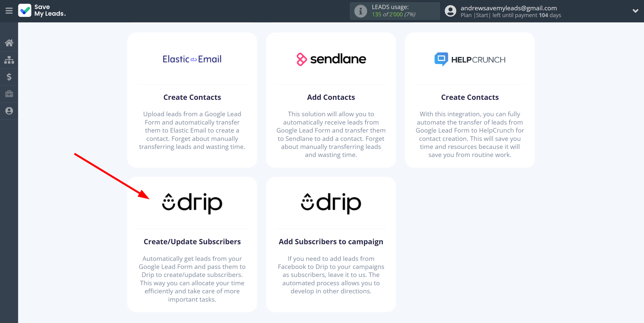Open the billing dollar icon

[x=9, y=77]
